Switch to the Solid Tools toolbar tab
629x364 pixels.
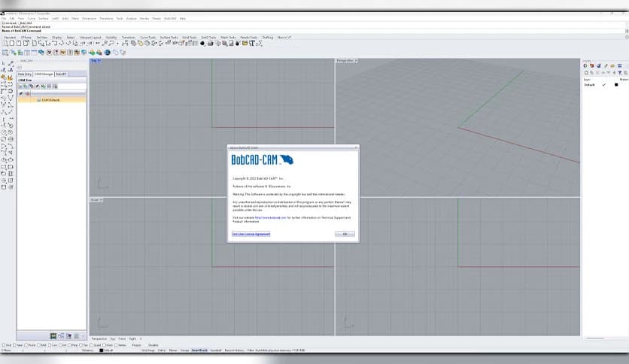tap(190, 38)
